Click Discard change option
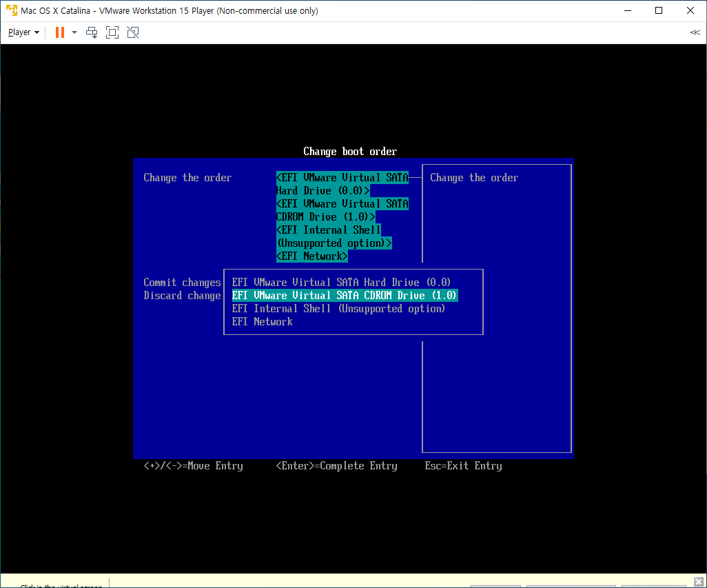Screen dimensions: 707x588 182,295
